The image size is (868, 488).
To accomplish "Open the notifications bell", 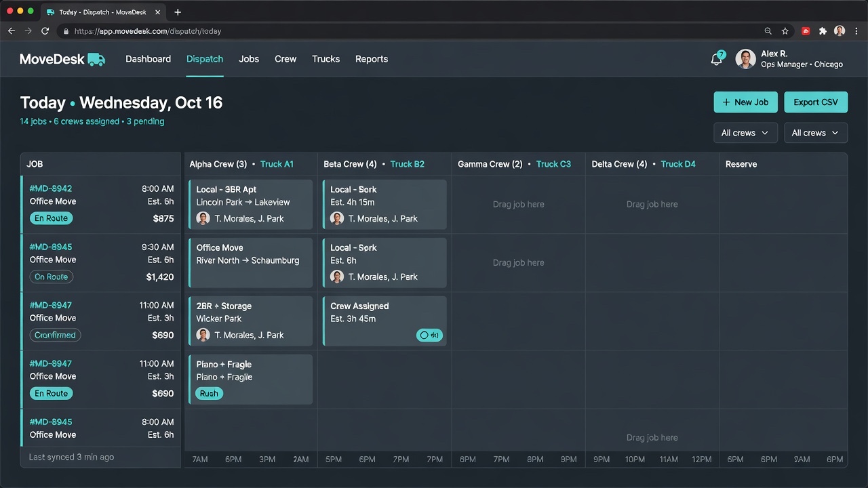I will 716,60.
